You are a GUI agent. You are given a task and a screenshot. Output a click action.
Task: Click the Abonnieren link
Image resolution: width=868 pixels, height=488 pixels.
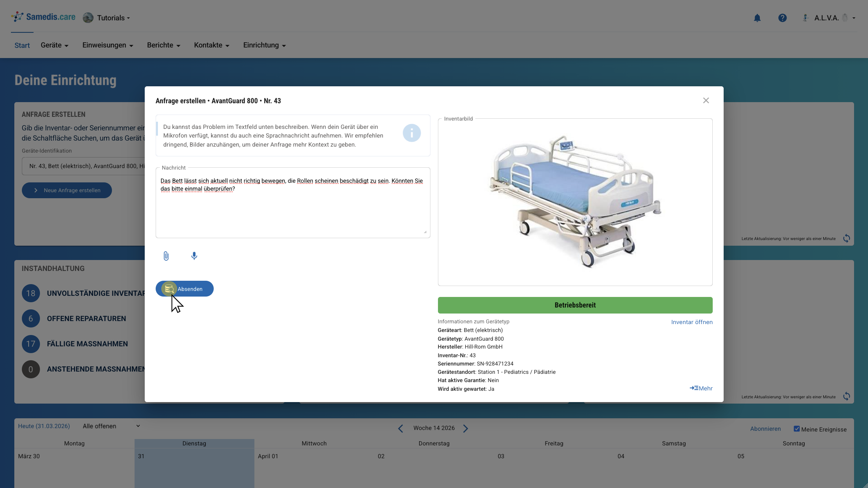coord(765,429)
